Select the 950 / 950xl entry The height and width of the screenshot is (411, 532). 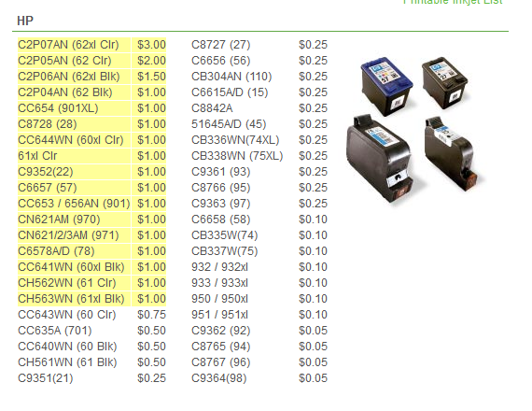click(x=220, y=299)
